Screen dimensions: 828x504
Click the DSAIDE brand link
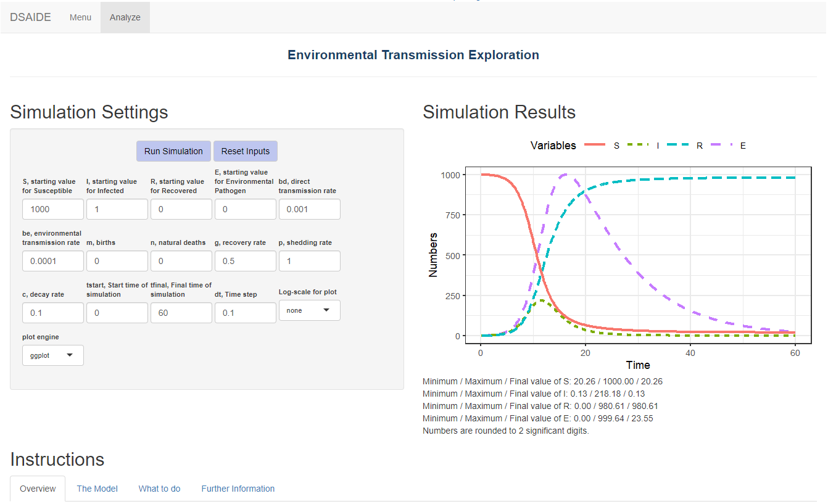coord(30,17)
